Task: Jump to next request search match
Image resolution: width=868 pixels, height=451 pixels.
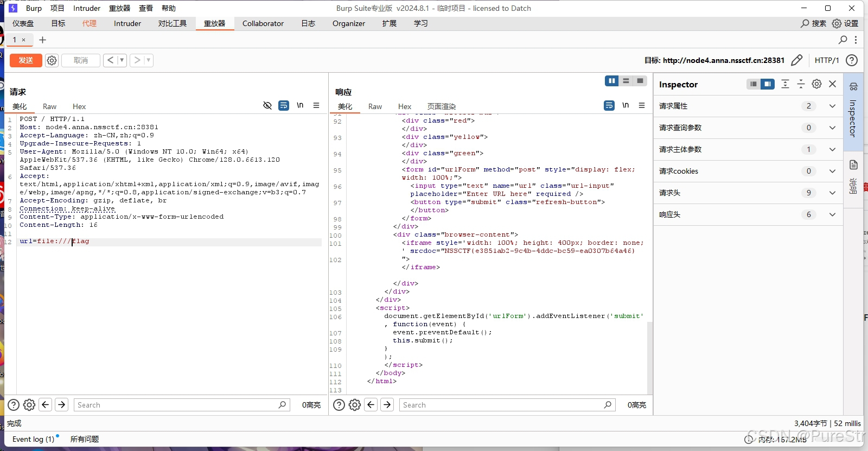Action: pyautogui.click(x=62, y=405)
